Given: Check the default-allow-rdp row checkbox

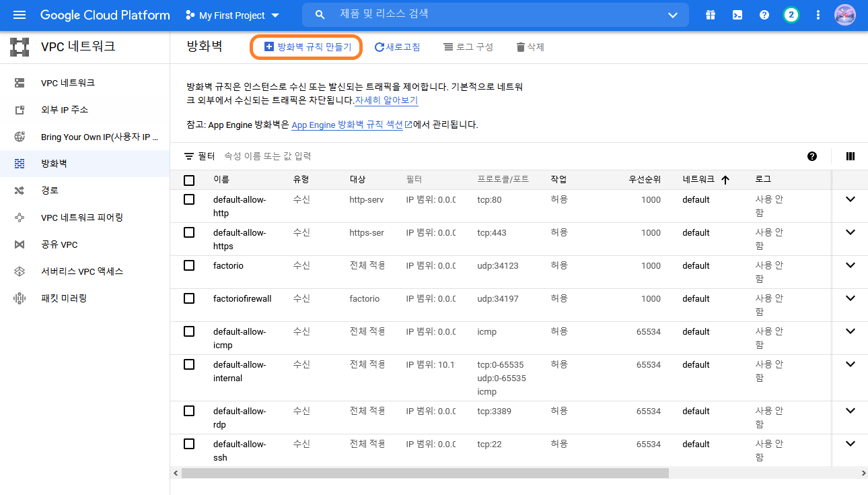Looking at the screenshot, I should [x=189, y=411].
